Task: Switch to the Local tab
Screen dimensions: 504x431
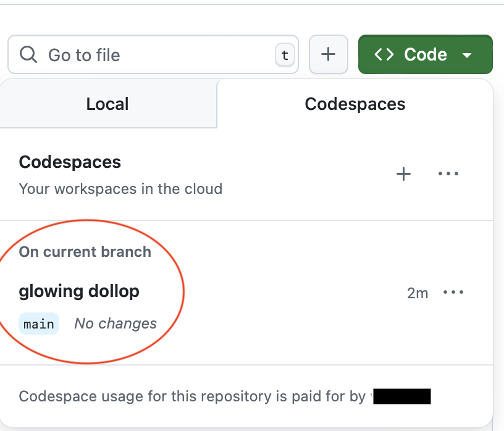Action: click(x=107, y=104)
